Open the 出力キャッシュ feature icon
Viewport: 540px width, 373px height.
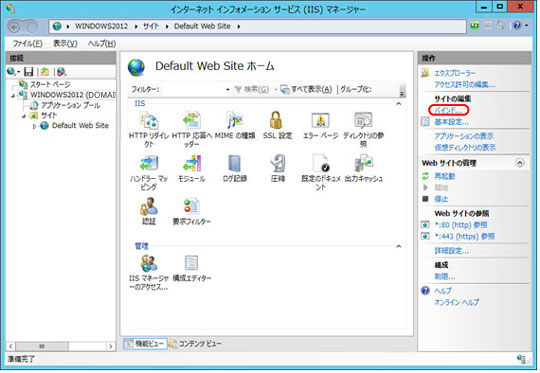[363, 164]
